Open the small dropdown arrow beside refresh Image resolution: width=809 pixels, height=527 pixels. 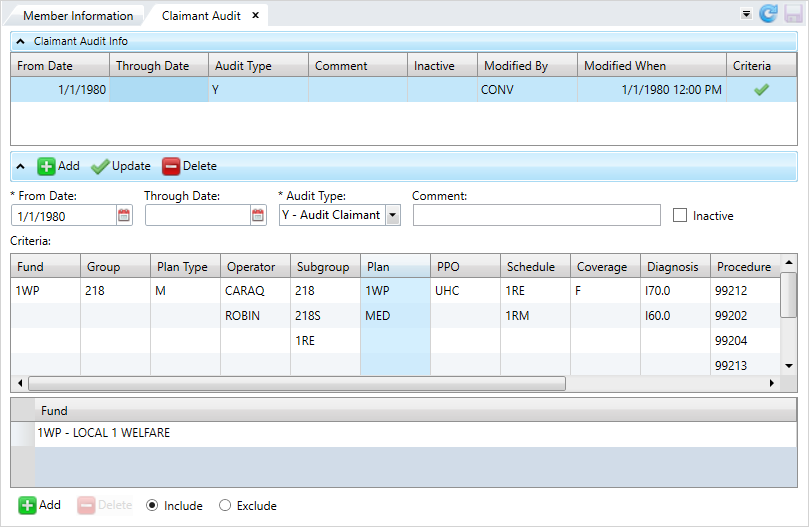(x=746, y=14)
